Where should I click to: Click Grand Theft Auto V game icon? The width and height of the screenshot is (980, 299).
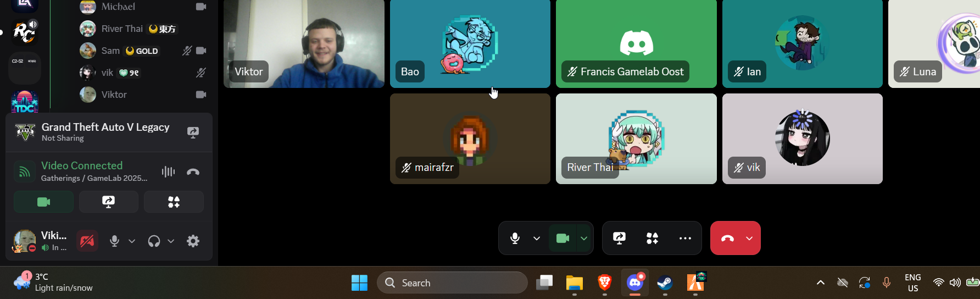[25, 132]
